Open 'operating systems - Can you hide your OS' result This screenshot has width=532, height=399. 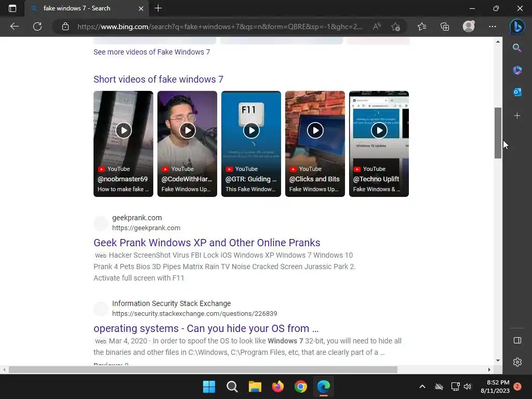[206, 328]
